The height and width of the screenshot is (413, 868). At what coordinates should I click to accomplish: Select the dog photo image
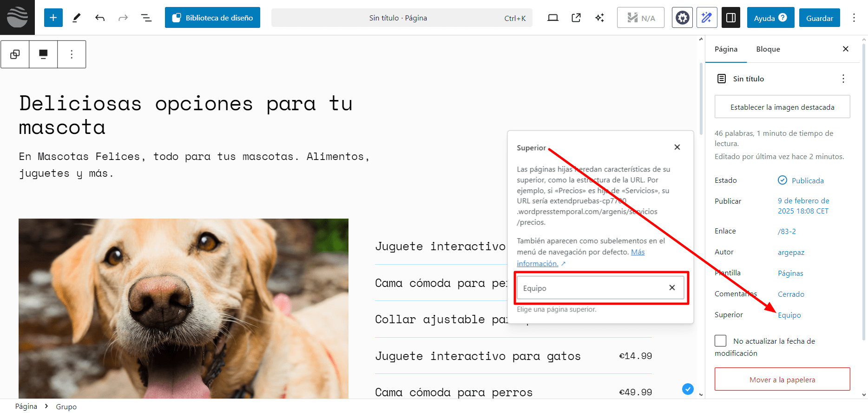[184, 308]
